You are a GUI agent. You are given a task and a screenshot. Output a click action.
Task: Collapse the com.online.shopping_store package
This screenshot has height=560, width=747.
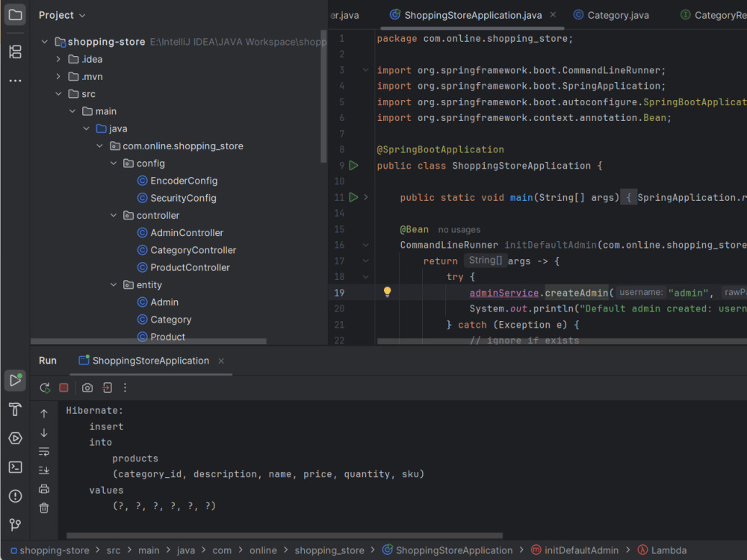click(99, 146)
